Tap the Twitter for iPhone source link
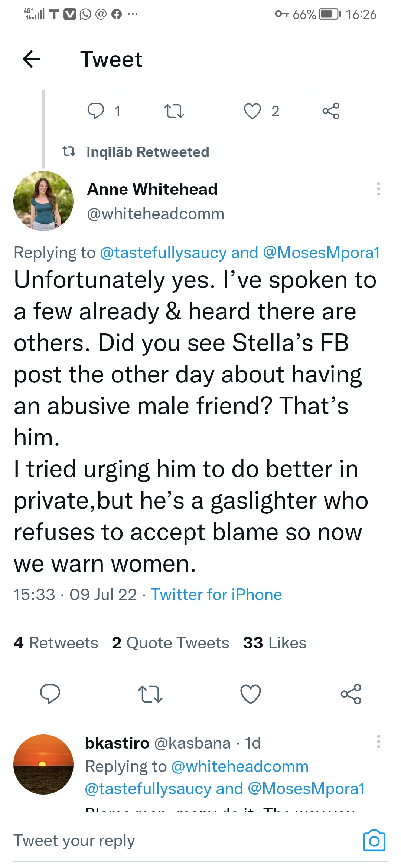Screen dimensions: 401x868 tap(216, 595)
